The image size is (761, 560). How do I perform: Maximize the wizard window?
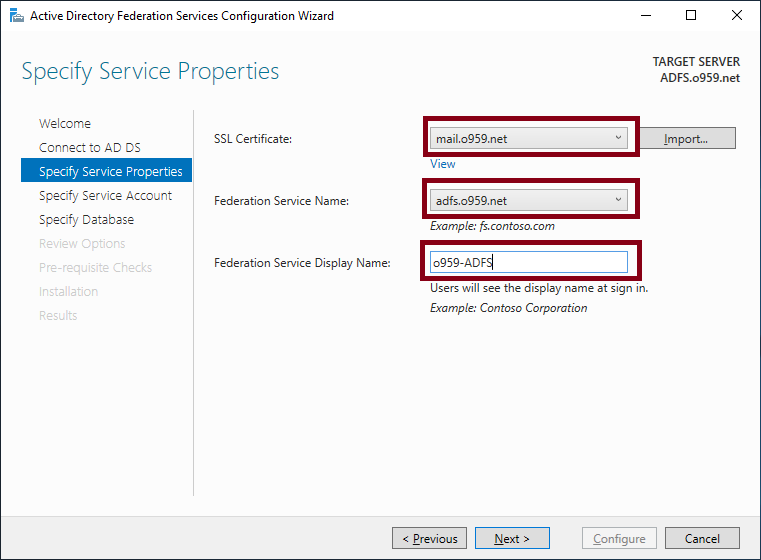coord(691,16)
